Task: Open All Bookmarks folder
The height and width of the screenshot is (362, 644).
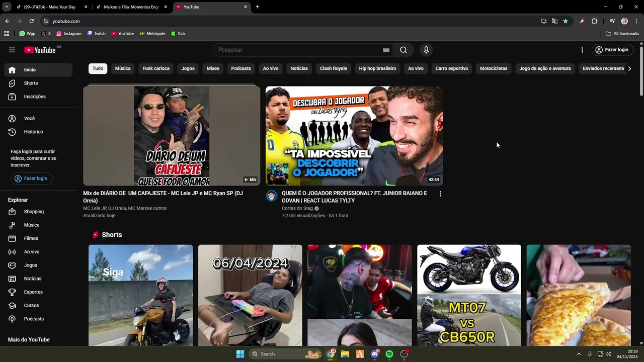Action: coord(622,34)
